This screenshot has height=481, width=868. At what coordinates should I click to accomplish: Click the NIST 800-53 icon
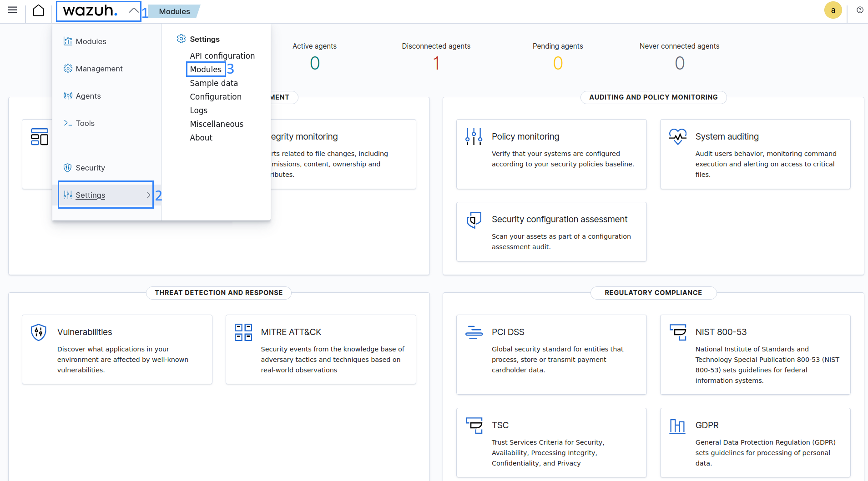click(678, 332)
